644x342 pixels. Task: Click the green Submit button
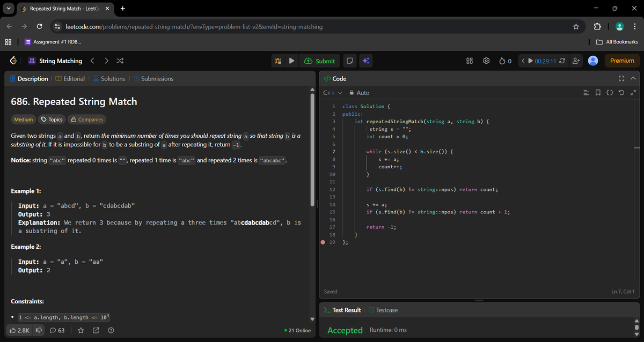tap(320, 61)
